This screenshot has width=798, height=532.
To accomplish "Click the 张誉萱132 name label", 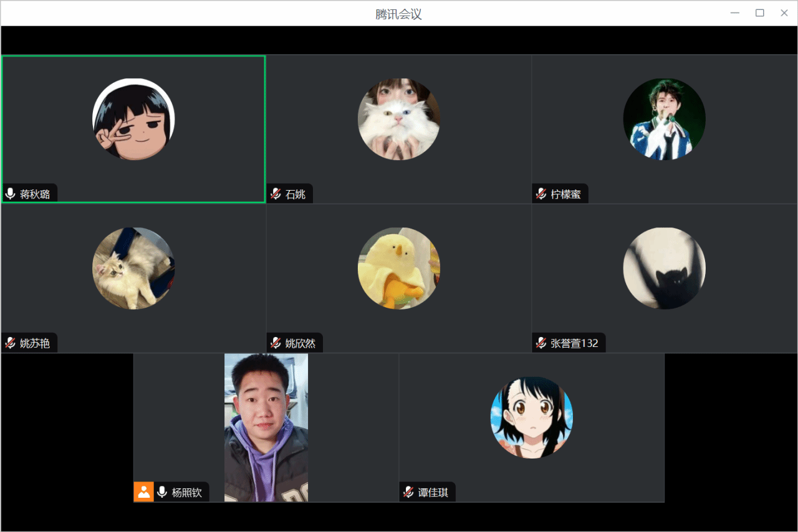I will [x=574, y=343].
